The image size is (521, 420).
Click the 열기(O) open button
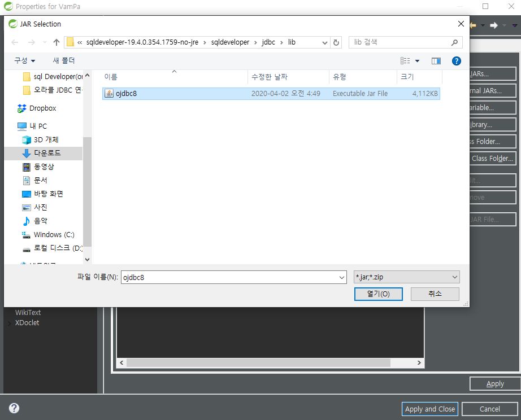coord(378,294)
